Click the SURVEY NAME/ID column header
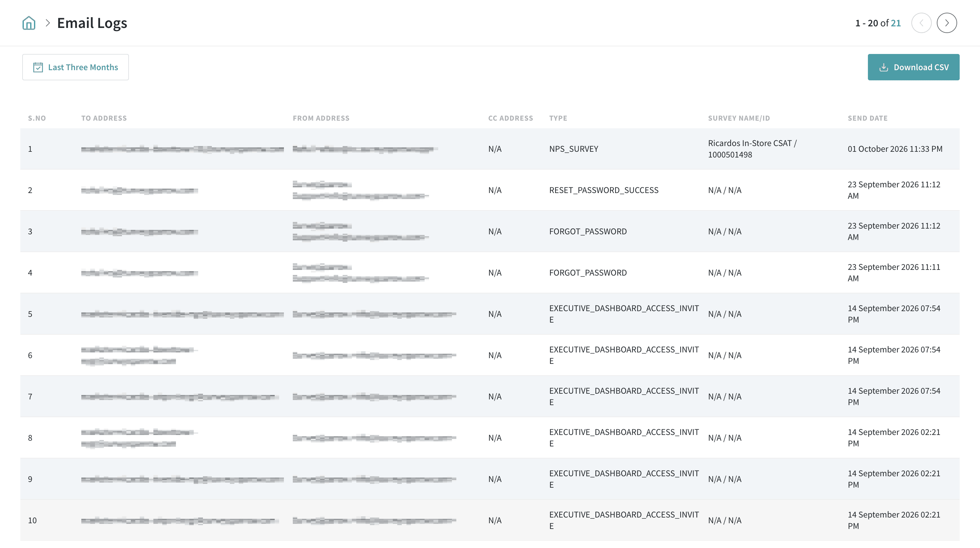 point(739,118)
